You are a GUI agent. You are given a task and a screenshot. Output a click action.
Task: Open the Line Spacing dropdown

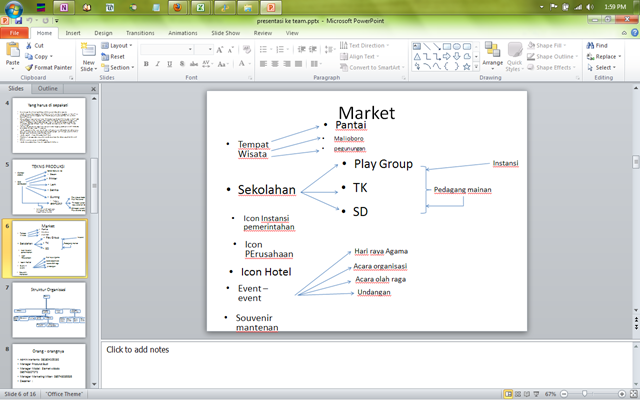pyautogui.click(x=330, y=49)
